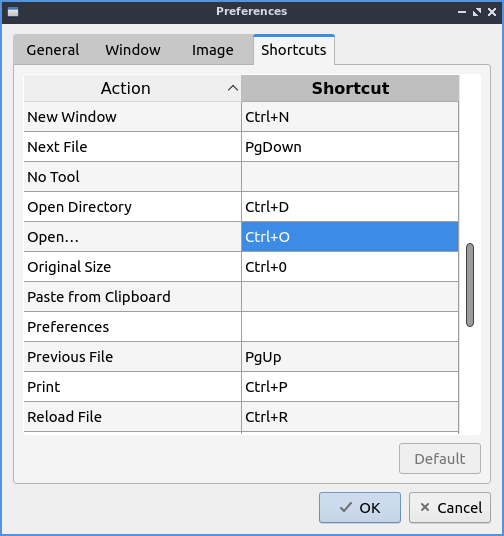The image size is (504, 536).
Task: Click the Shortcut column header
Action: click(x=350, y=88)
